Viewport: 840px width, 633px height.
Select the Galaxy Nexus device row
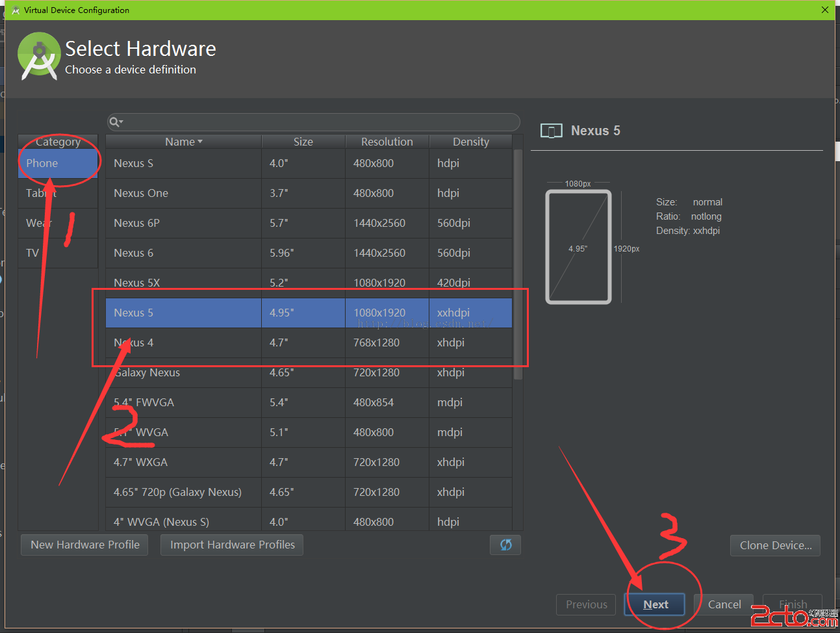point(309,372)
